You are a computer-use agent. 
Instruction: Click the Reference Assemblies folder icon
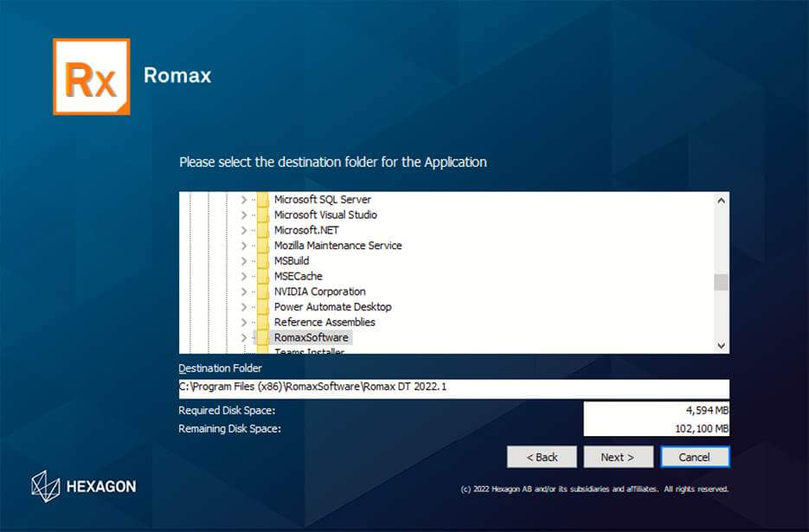tap(263, 323)
